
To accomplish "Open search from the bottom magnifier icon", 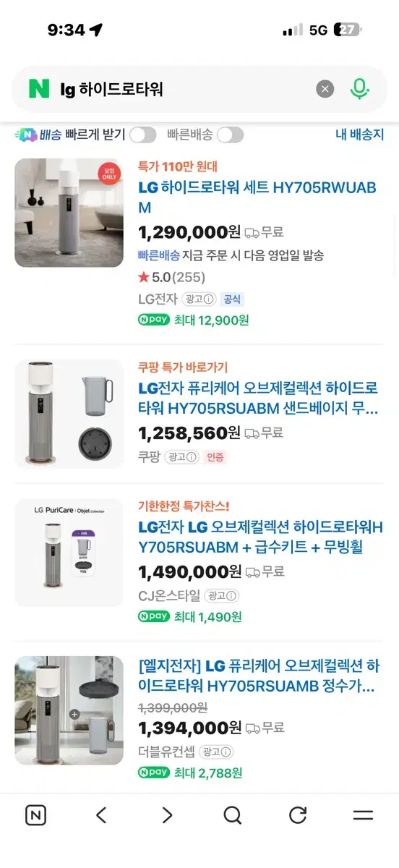I will point(232,815).
